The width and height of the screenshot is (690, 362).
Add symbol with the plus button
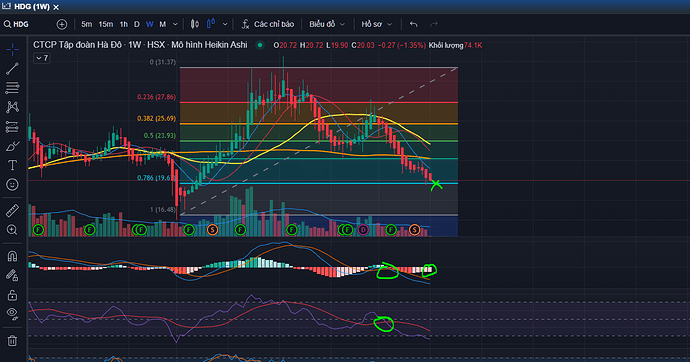(x=62, y=24)
